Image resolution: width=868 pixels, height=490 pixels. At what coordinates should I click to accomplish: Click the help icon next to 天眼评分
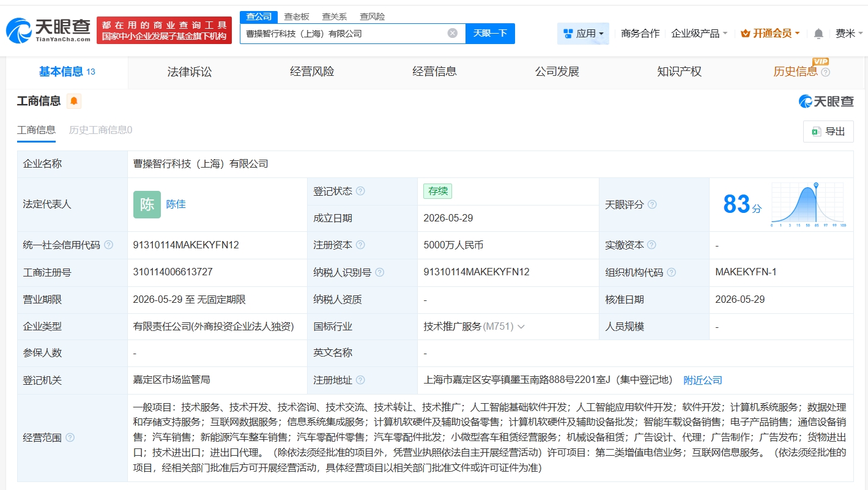tap(652, 204)
